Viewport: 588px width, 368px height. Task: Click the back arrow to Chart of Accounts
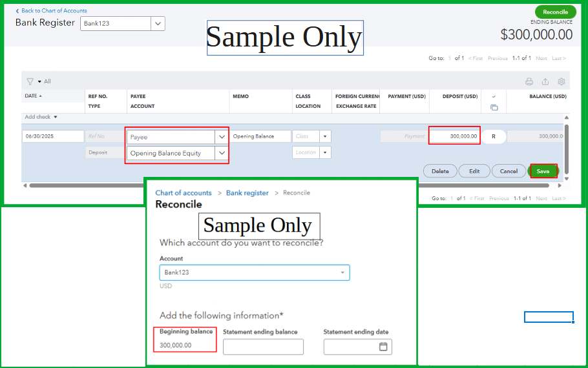click(17, 11)
